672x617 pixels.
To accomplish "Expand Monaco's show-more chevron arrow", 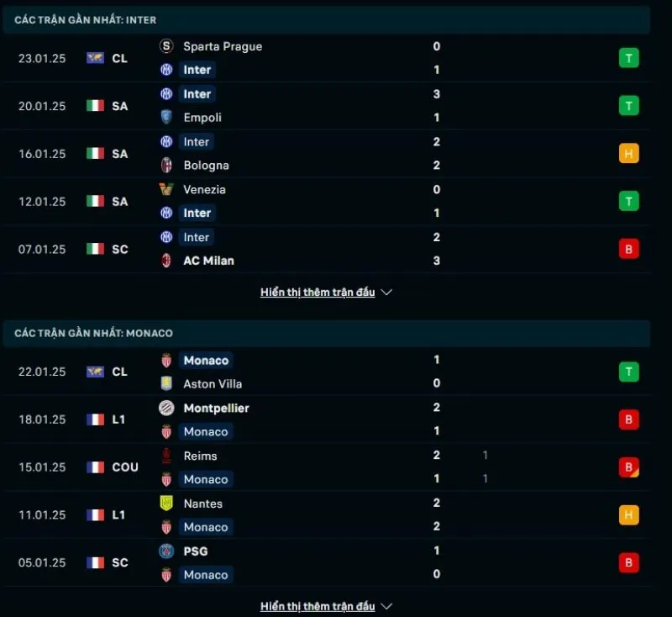I will coord(386,605).
